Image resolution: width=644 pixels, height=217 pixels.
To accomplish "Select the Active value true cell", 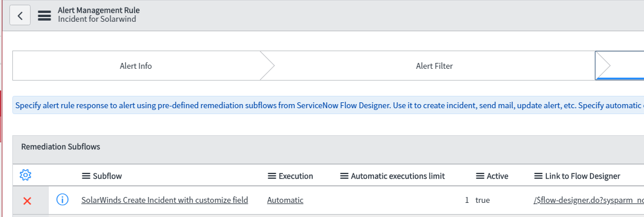I will pos(483,200).
